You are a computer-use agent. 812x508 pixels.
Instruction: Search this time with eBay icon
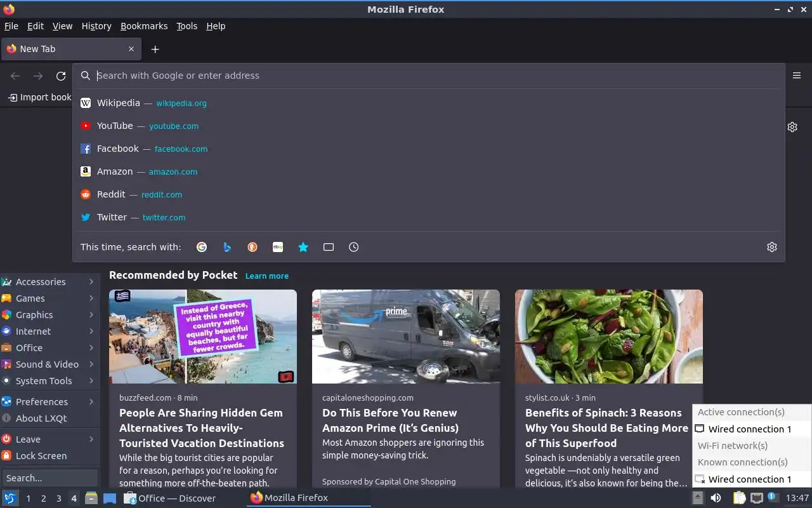tap(278, 247)
